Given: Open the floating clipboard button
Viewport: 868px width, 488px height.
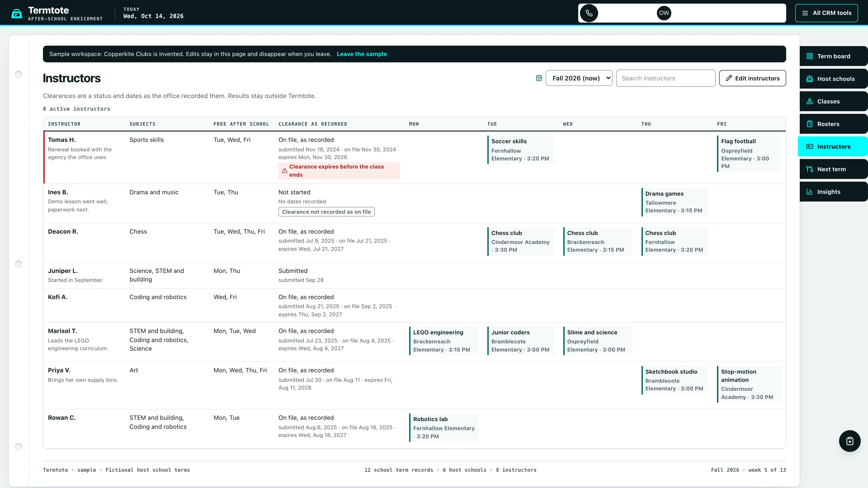Looking at the screenshot, I should 850,441.
